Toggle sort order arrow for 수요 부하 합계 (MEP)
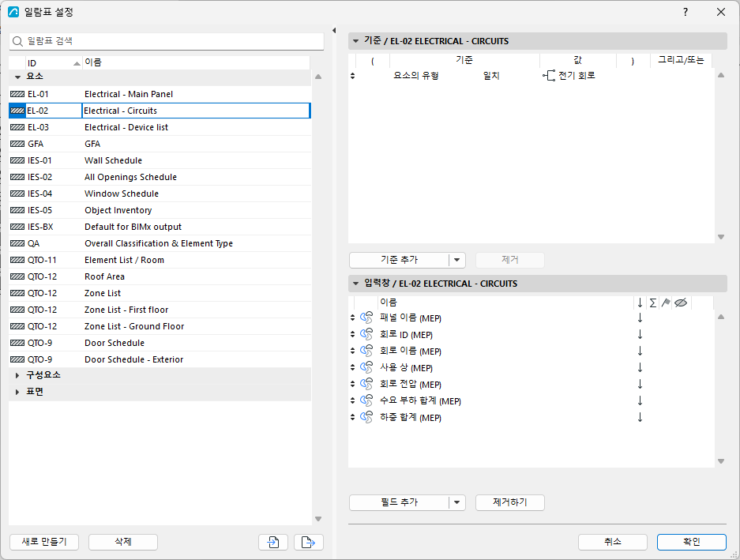The width and height of the screenshot is (740, 560). coord(640,400)
